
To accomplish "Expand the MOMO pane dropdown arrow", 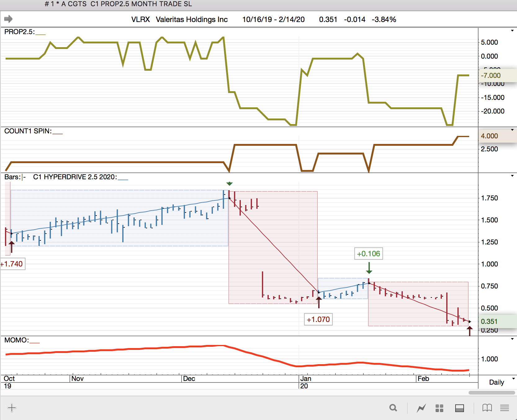I will 512,339.
